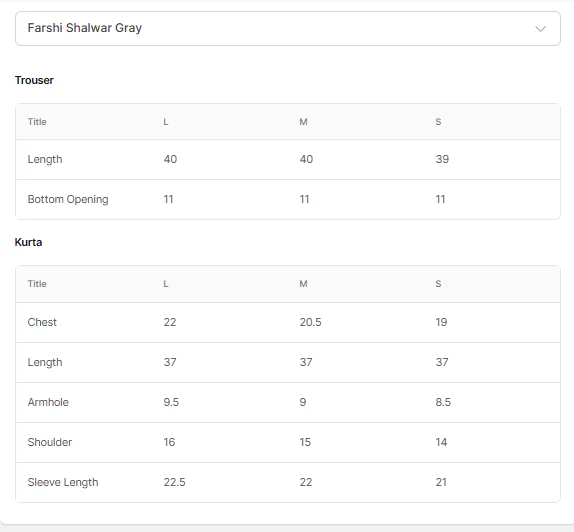Click the Armhole small value 8.5

pos(443,402)
